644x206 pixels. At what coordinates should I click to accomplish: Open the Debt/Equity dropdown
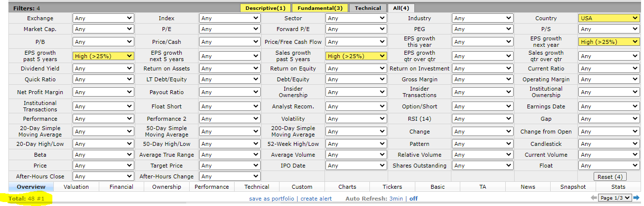click(x=356, y=80)
